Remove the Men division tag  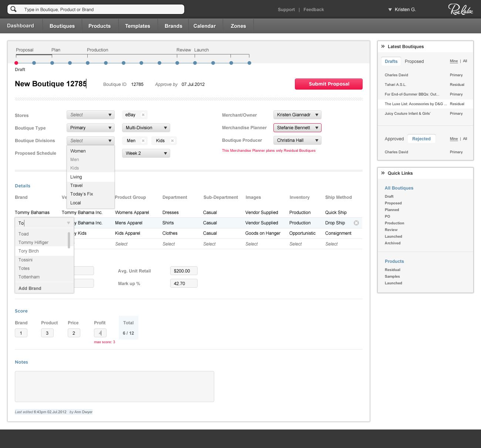tap(143, 141)
